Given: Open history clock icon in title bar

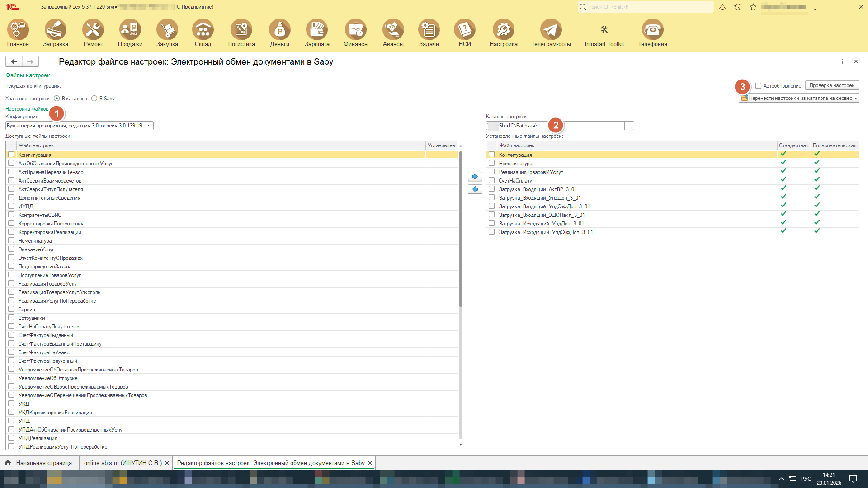Looking at the screenshot, I should coord(738,7).
